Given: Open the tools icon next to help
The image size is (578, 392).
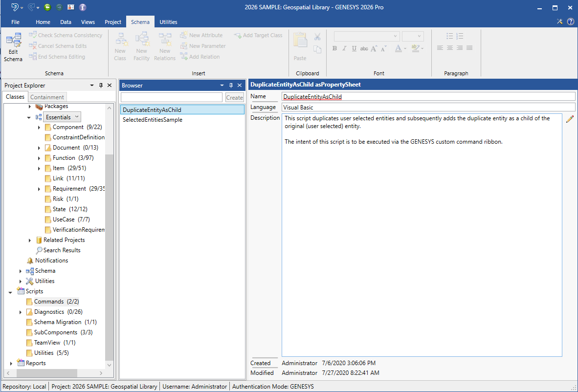Looking at the screenshot, I should point(560,22).
